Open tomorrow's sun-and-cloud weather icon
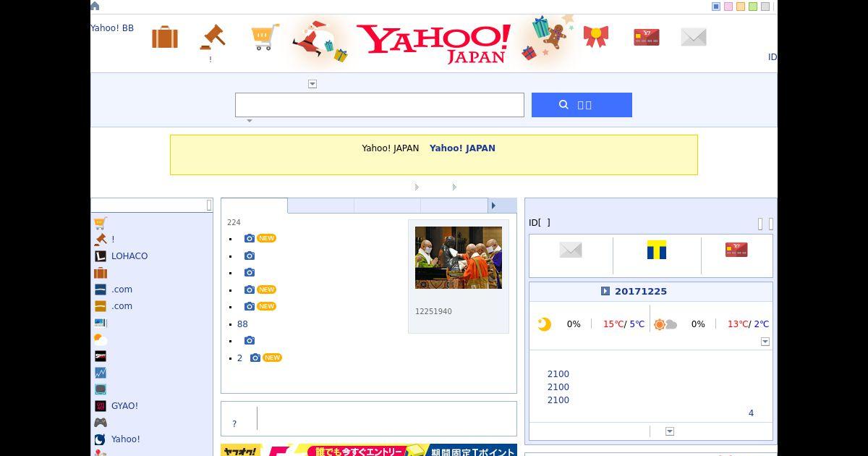Screen dimensions: 868x456 click(665, 324)
